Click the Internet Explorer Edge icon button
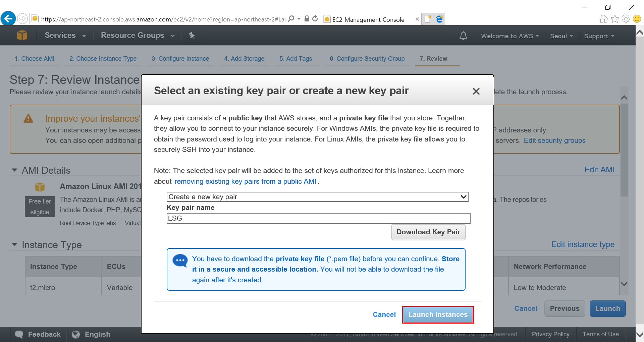644x342 pixels. click(439, 19)
